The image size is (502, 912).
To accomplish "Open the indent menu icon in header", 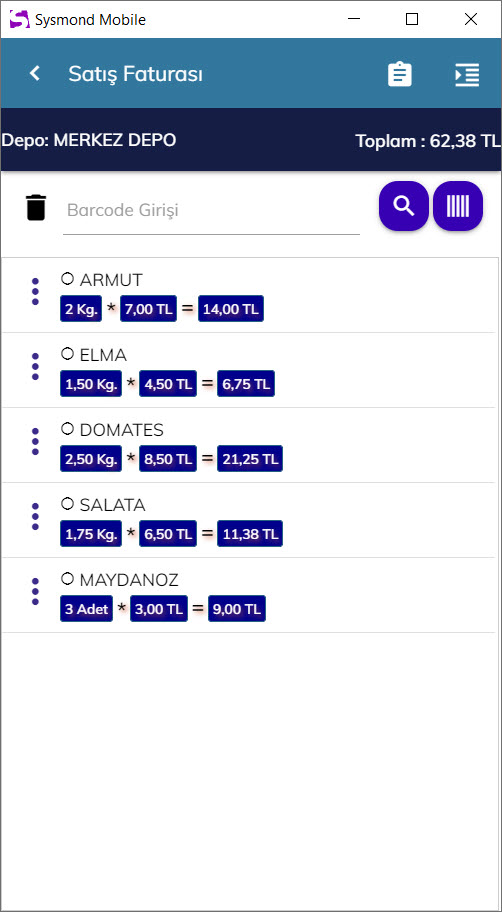I will pyautogui.click(x=467, y=74).
